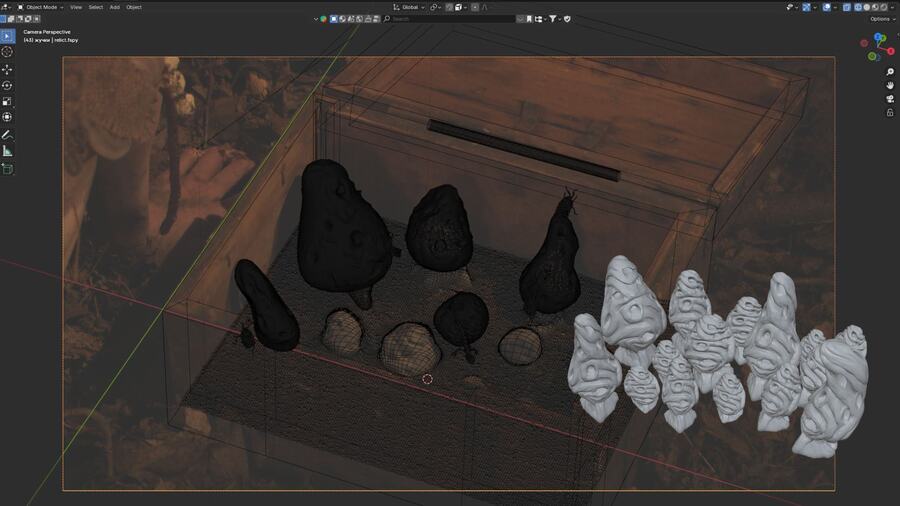Select the Add Cube tool
900x506 pixels.
7,169
